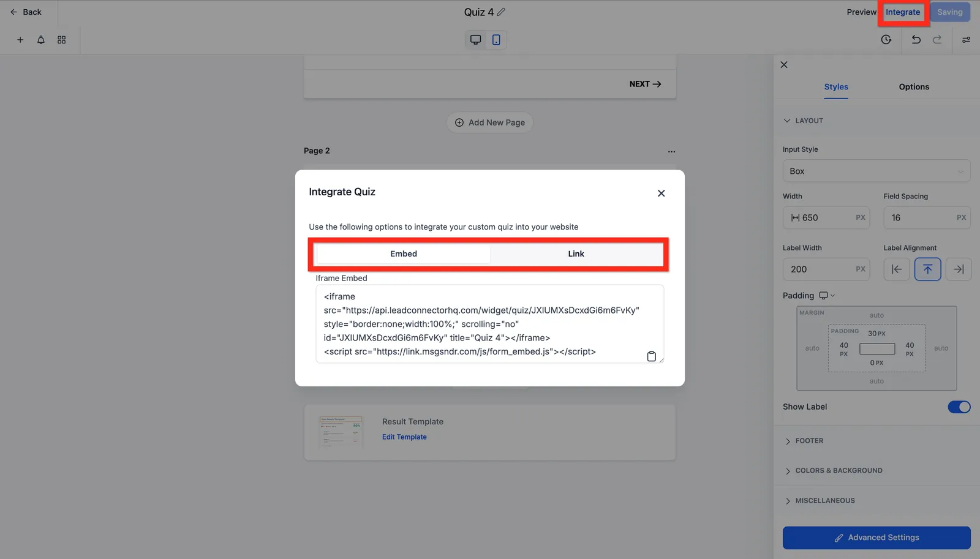
Task: Open the grid layout icon in toolbar
Action: pos(61,40)
